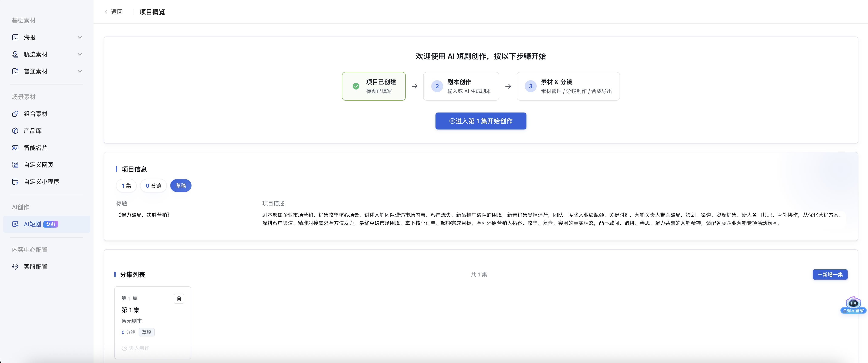868x363 pixels.
Task: Click the 素材 & 分镜 step card
Action: (568, 86)
